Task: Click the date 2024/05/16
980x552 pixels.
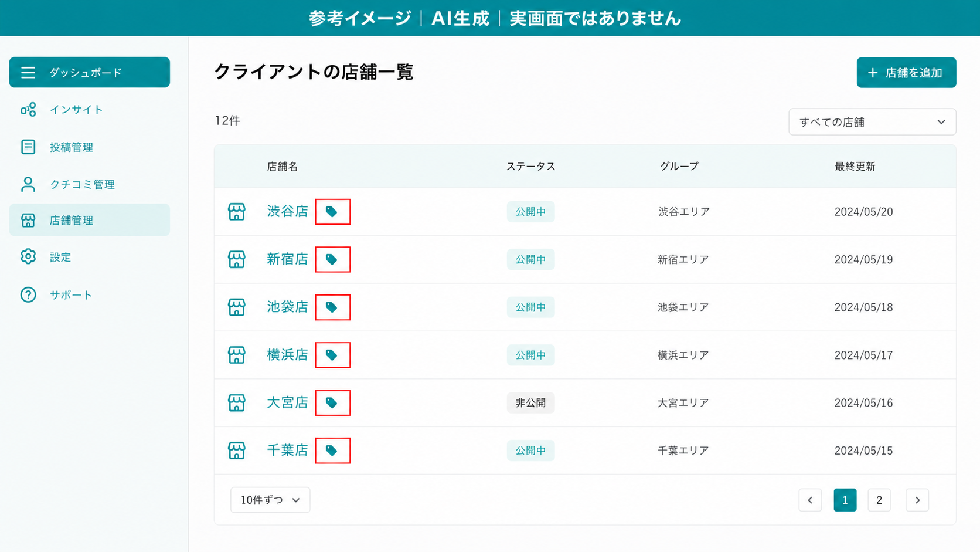Action: click(x=864, y=403)
